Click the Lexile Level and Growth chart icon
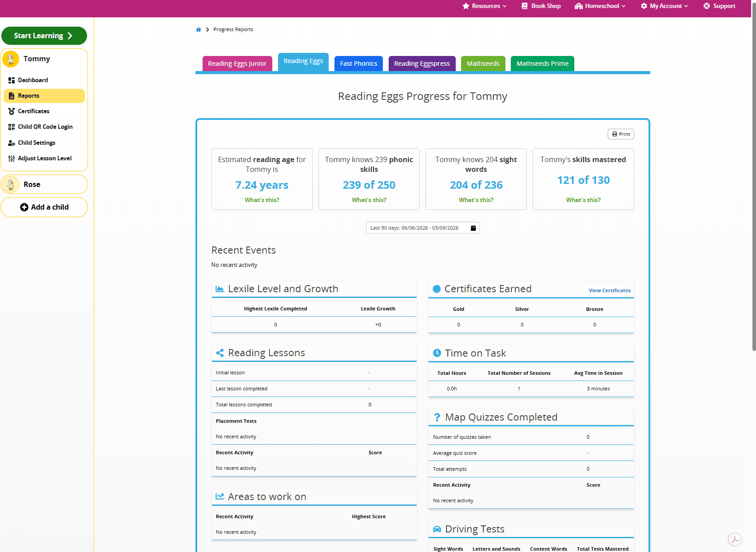 219,289
